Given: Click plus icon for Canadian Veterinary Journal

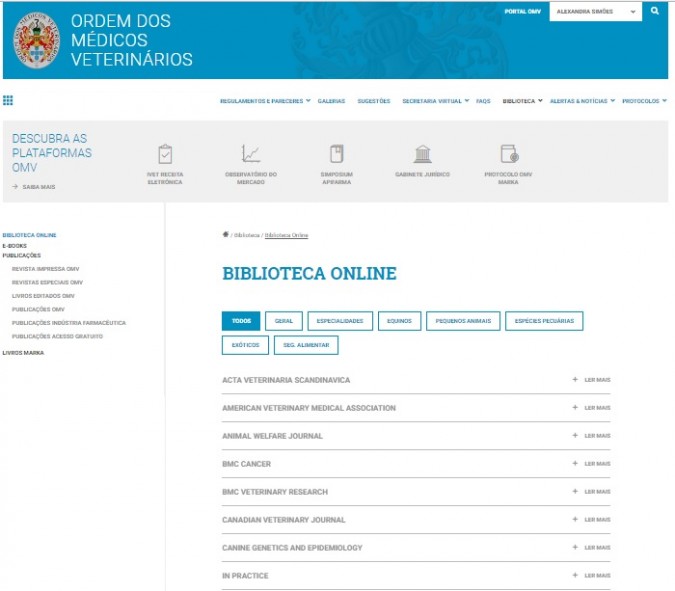Looking at the screenshot, I should [575, 519].
